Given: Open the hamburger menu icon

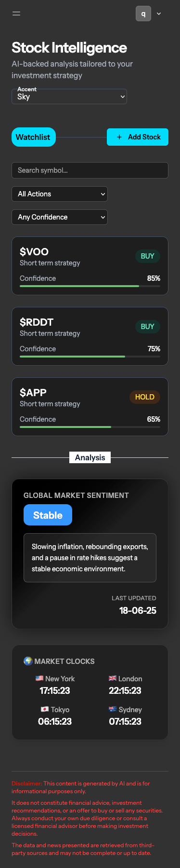Looking at the screenshot, I should click(x=16, y=14).
